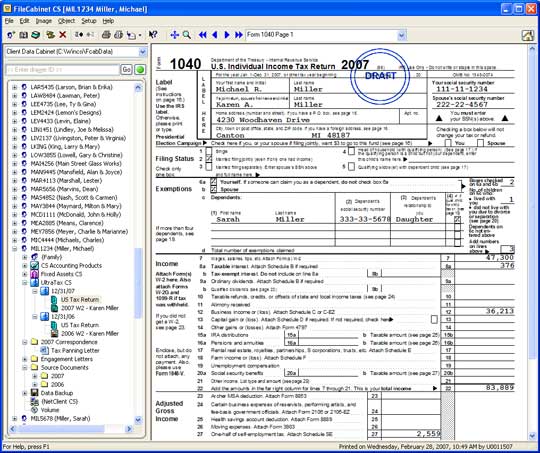540x453 pixels.
Task: Click the NetClient CS icon in tree
Action: [x=34, y=401]
